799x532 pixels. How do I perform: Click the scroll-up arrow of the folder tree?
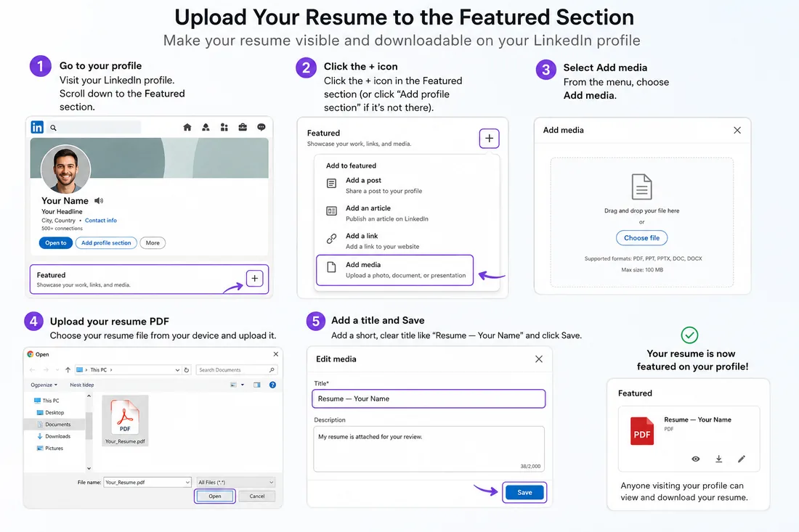[x=89, y=396]
